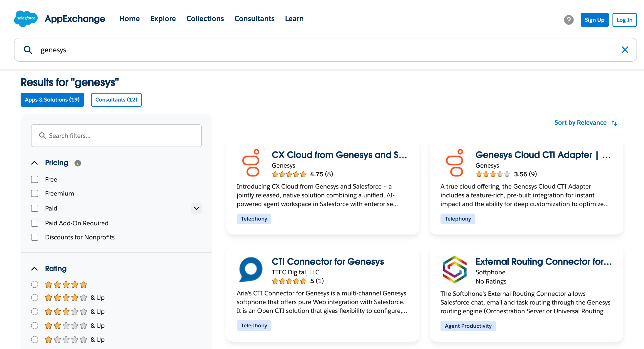Check the Free pricing checkbox
This screenshot has width=644, height=349.
click(x=34, y=179)
